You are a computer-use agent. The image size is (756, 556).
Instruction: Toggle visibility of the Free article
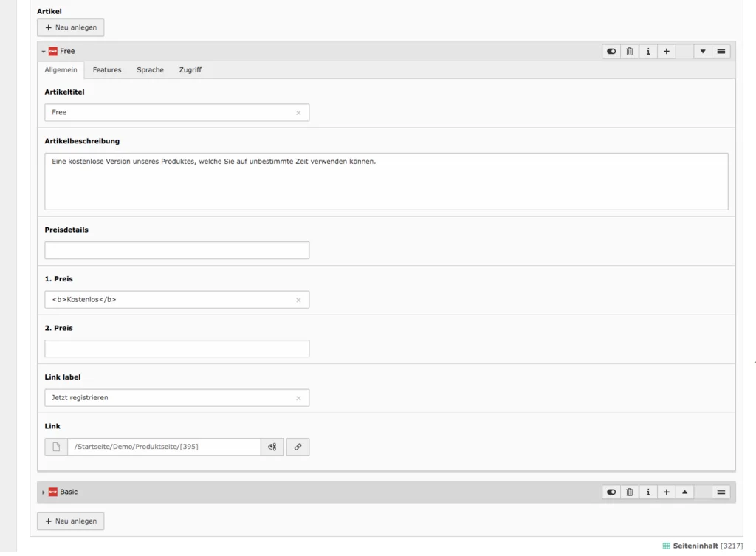click(x=611, y=51)
